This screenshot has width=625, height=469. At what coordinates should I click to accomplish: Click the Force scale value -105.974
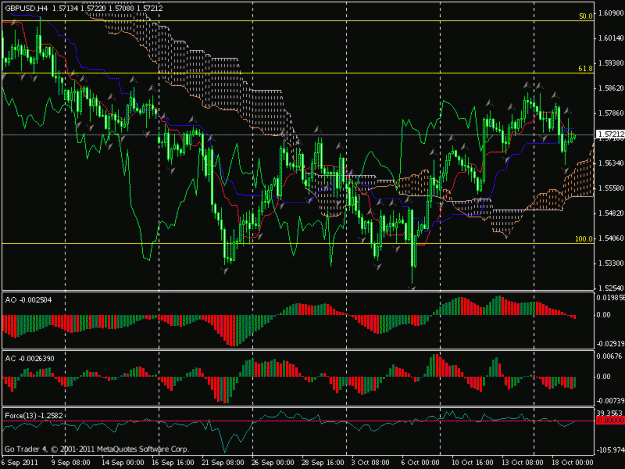point(610,450)
